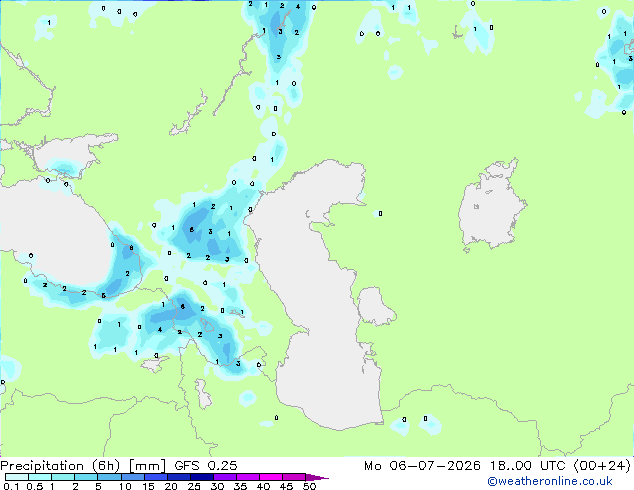Image resolution: width=634 pixels, height=490 pixels.
Task: Click the 'Mo 06-07-2026' date text
Action: point(422,466)
